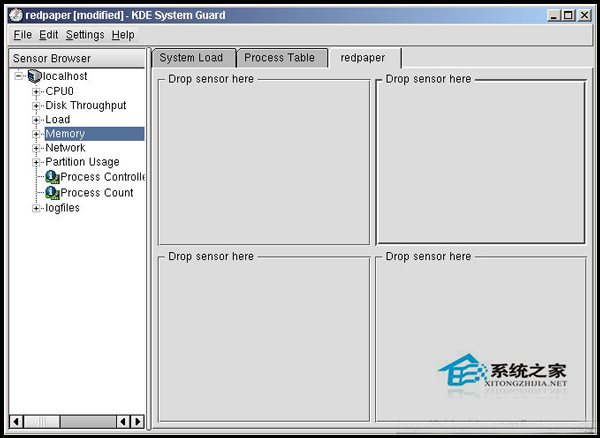Viewport: 600px width, 438px height.
Task: Click the top-left Drop sensor here panel
Action: click(264, 162)
